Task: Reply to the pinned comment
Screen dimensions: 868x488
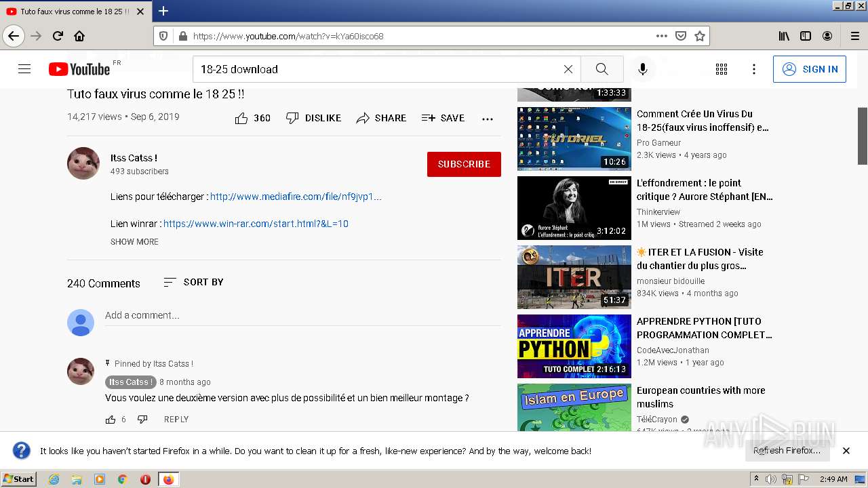Action: [176, 420]
